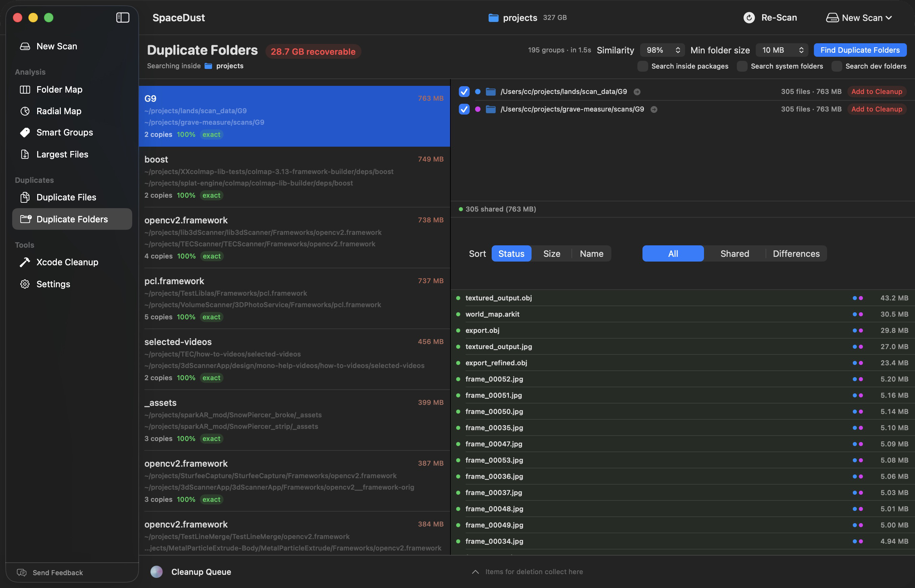Image resolution: width=915 pixels, height=588 pixels.
Task: Open Settings gear icon
Action: [x=25, y=284]
